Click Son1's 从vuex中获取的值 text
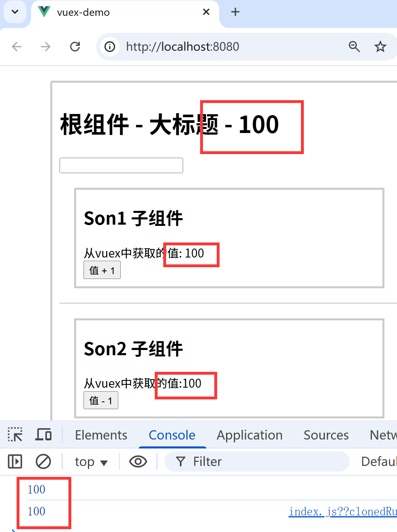Image resolution: width=397 pixels, height=532 pixels. [144, 253]
